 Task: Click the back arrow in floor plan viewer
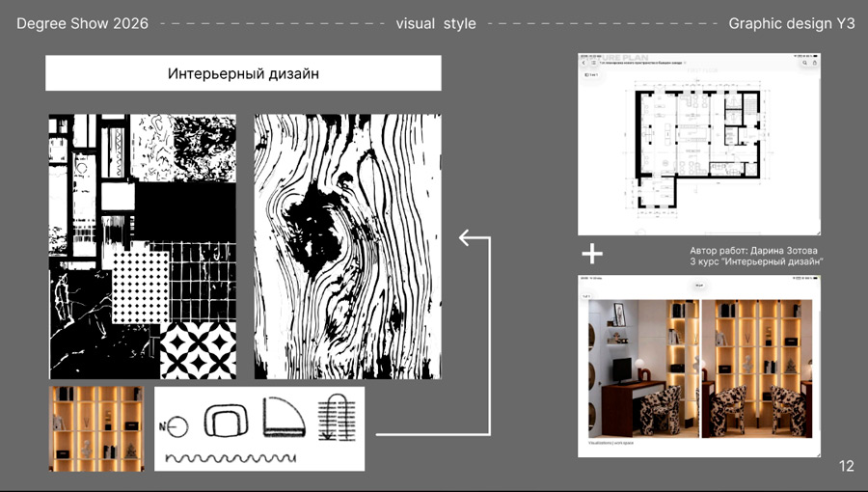coord(583,63)
